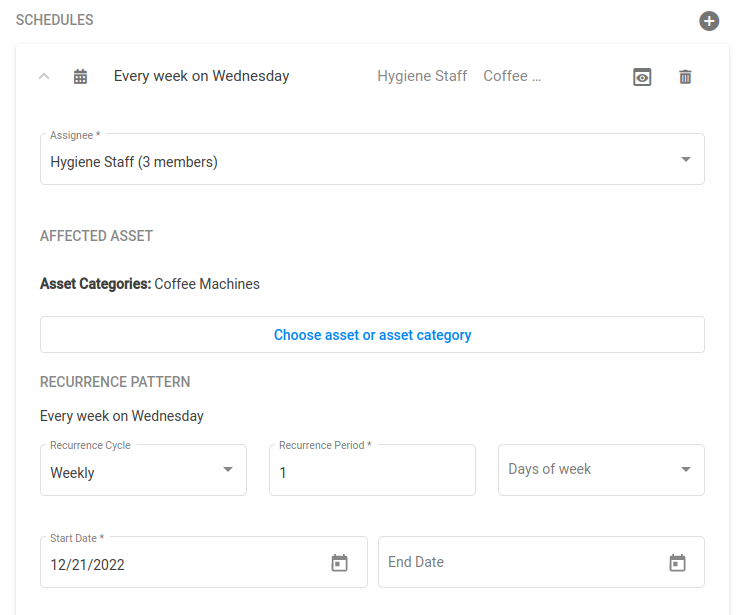Click the Start Date input field

[x=204, y=562]
